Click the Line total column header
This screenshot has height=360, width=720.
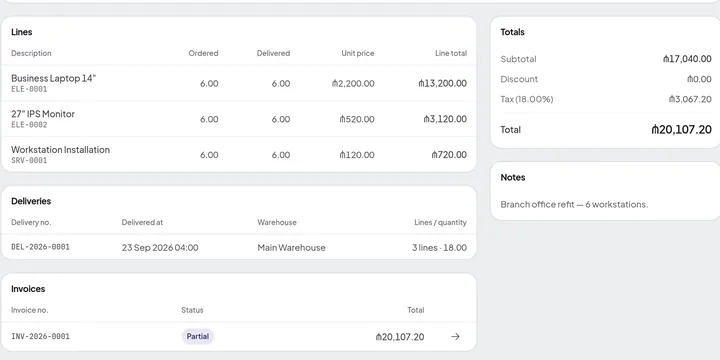click(451, 53)
